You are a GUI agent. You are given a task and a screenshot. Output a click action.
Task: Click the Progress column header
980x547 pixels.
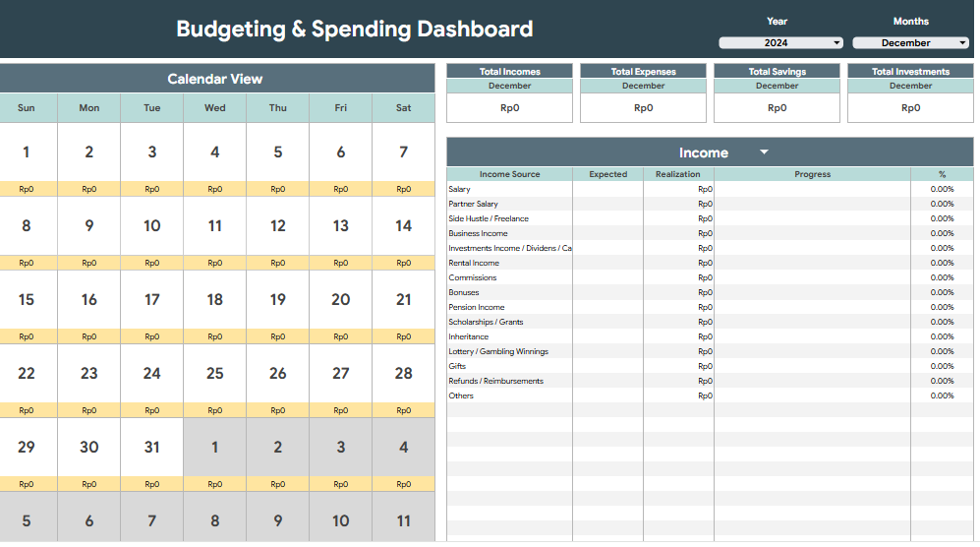tap(812, 174)
